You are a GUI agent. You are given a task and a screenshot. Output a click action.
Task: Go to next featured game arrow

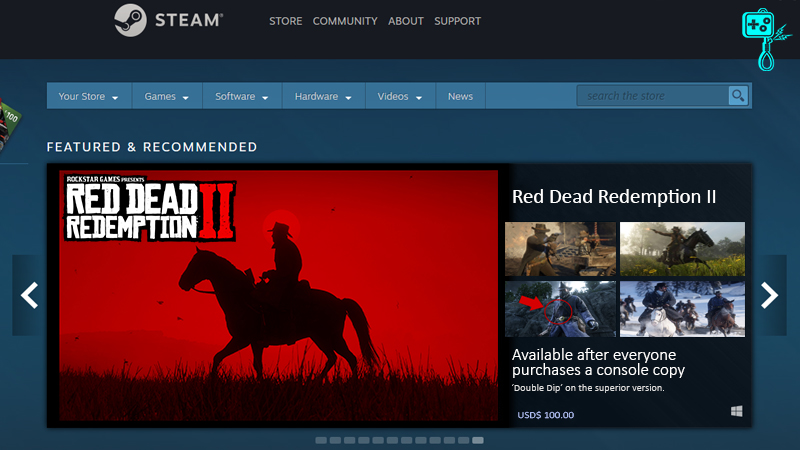coord(769,295)
